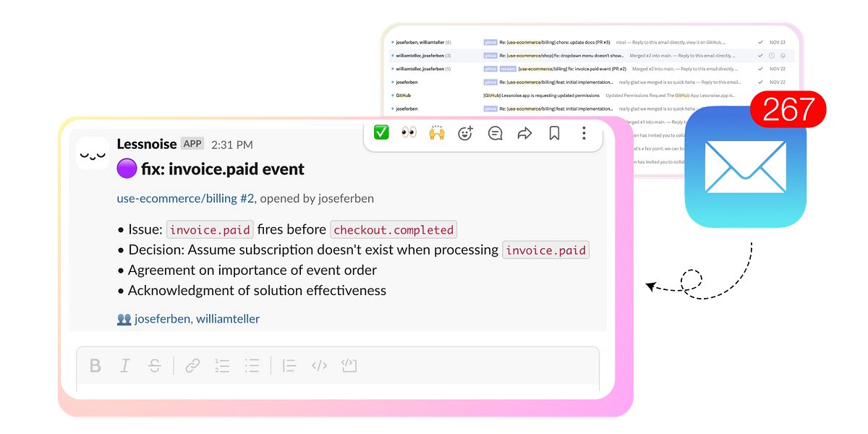
Task: Mark done the NOV 23 update docs email
Action: pos(760,43)
